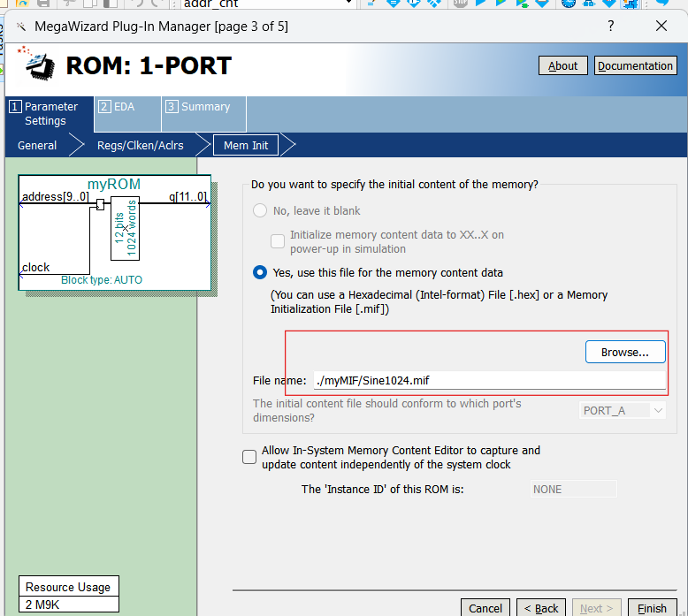Click the 'address[9..0]' port label
The width and height of the screenshot is (688, 616).
pyautogui.click(x=56, y=196)
